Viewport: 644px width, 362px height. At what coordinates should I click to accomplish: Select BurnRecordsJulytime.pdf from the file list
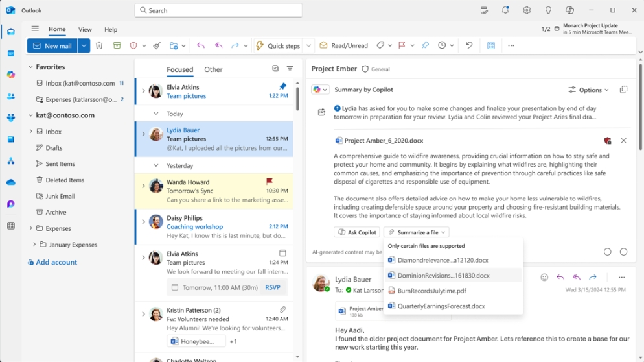454,291
